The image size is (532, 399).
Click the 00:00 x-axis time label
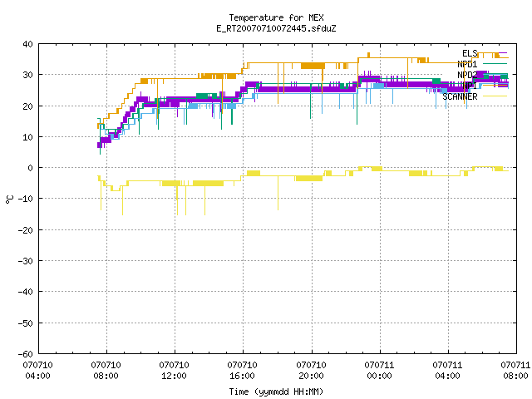click(379, 376)
